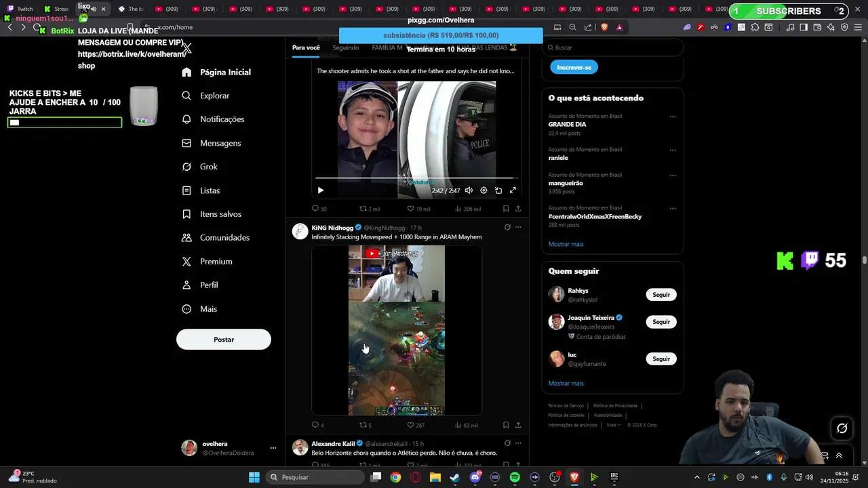Viewport: 868px width, 488px height.
Task: Switch to the Twitch browser tab
Action: tap(20, 9)
